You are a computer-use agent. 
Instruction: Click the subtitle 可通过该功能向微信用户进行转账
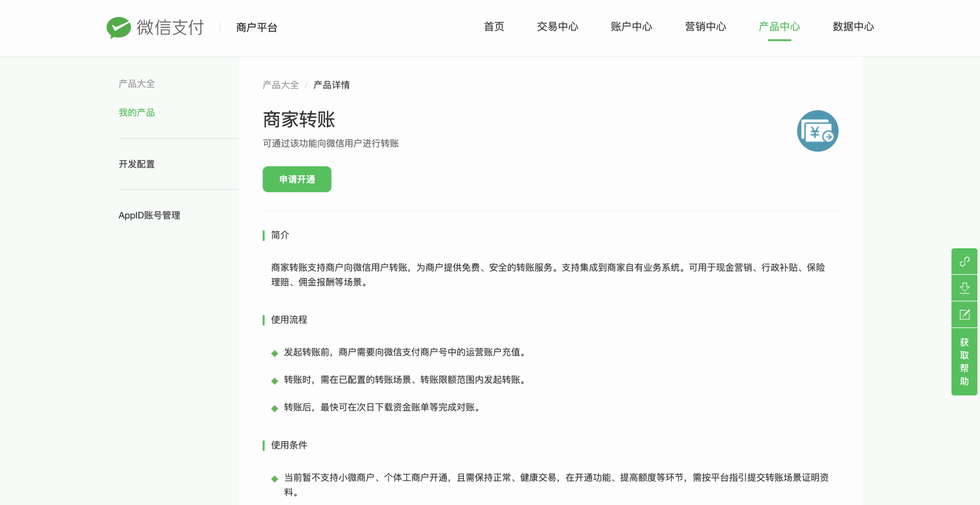(x=331, y=143)
